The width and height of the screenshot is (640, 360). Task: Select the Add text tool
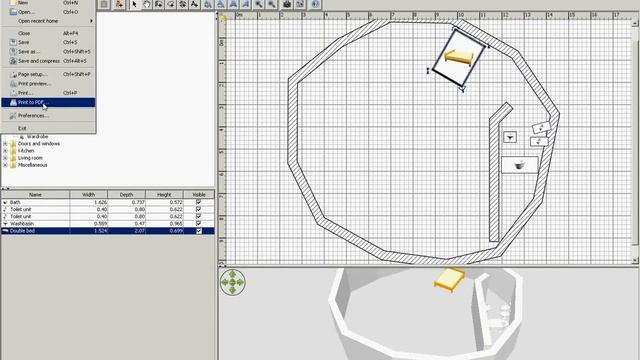194,4
